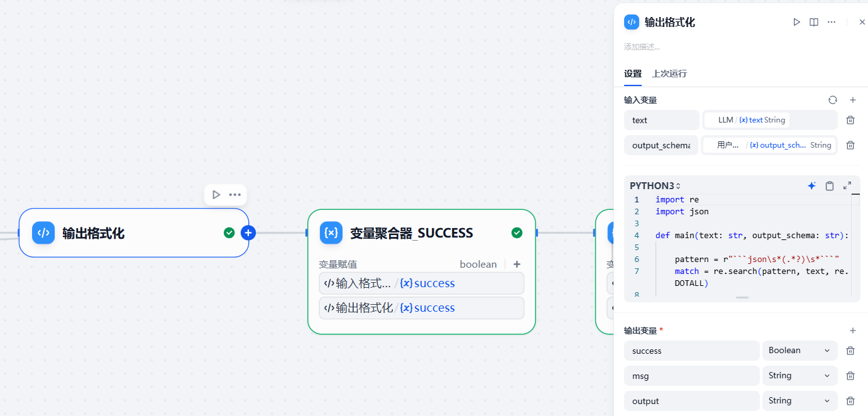Delete the text input variable row

850,120
